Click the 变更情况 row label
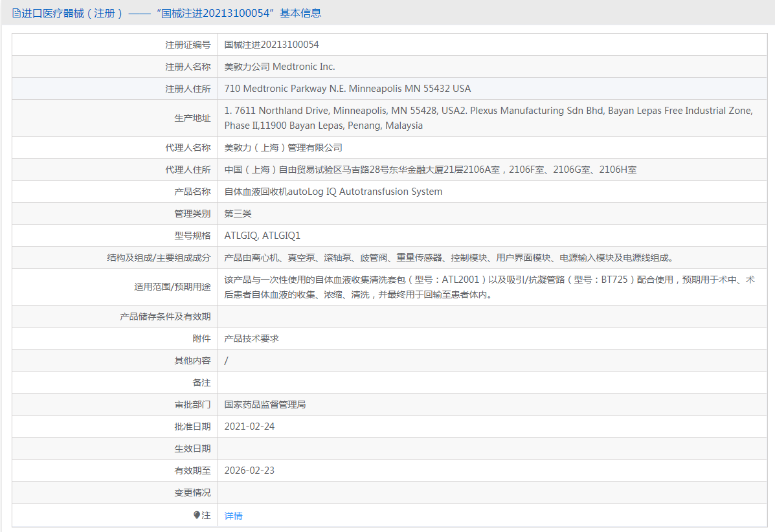This screenshot has height=532, width=775. 192,493
